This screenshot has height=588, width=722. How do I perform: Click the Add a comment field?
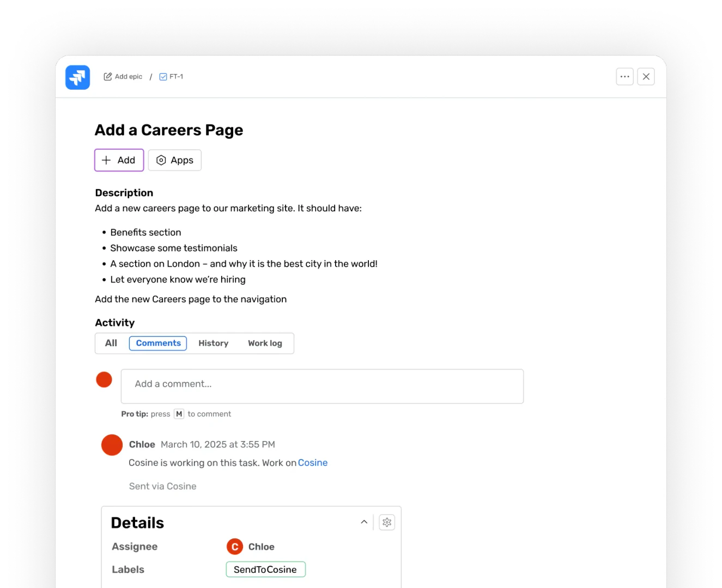321,385
